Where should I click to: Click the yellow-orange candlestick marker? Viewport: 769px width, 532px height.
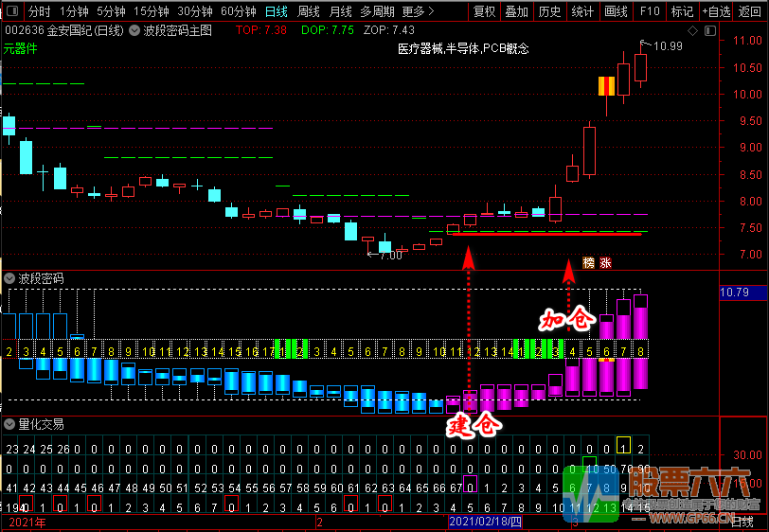click(606, 86)
